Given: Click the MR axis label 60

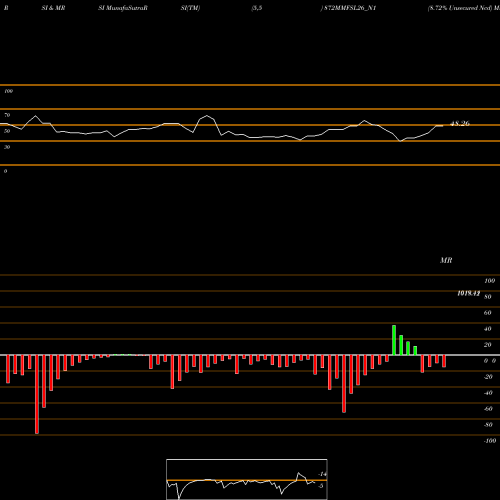Looking at the screenshot, I should 488,313.
